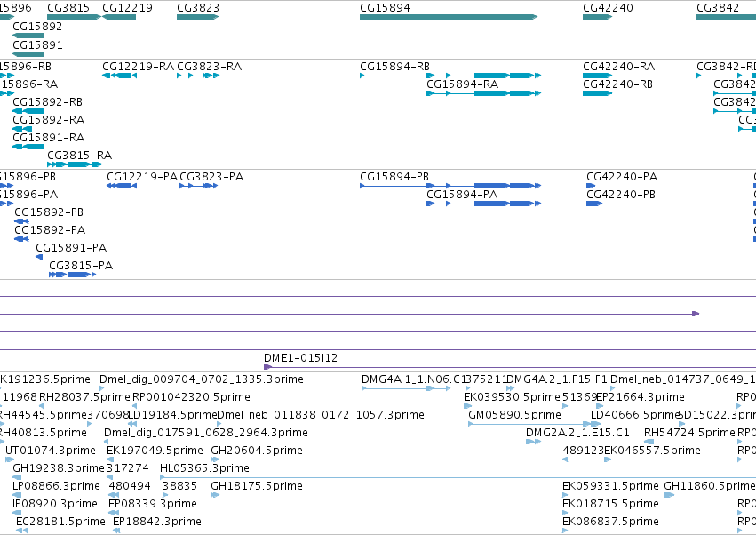Select RH28037.5prime EST
The height and width of the screenshot is (535, 756).
click(x=42, y=406)
